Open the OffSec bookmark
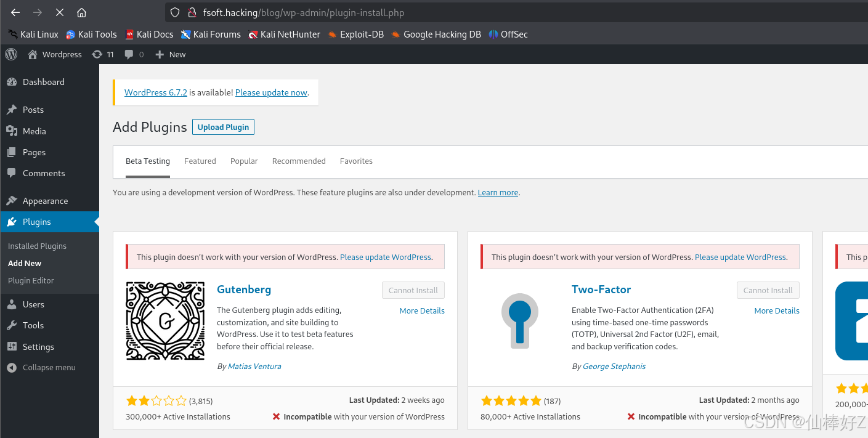 (x=508, y=34)
